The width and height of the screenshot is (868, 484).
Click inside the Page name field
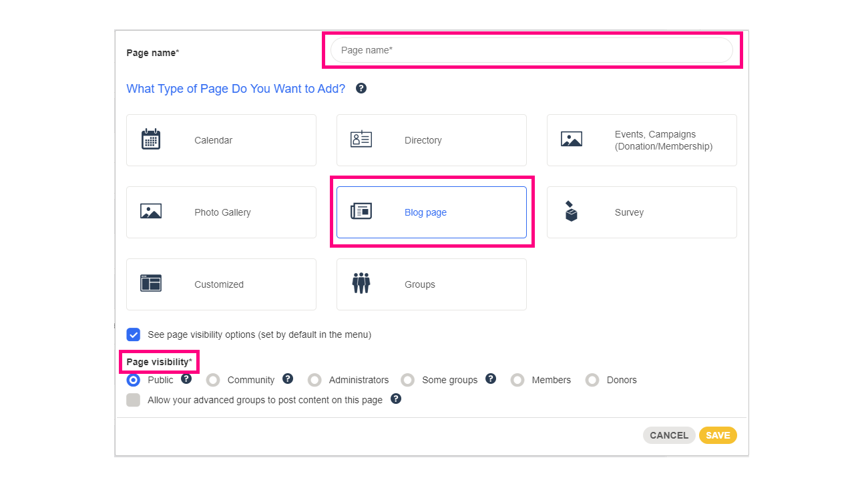pyautogui.click(x=531, y=49)
